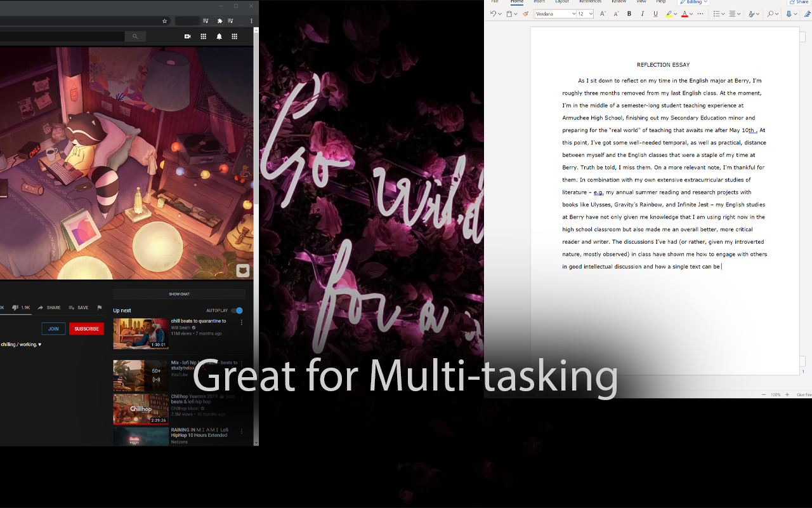This screenshot has height=508, width=812.
Task: Click SHARE under the video
Action: point(49,307)
